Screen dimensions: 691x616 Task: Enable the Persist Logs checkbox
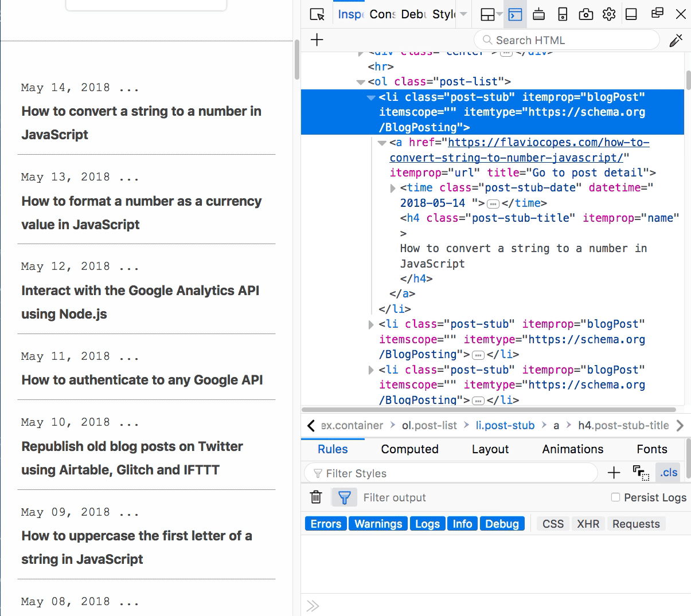point(615,497)
